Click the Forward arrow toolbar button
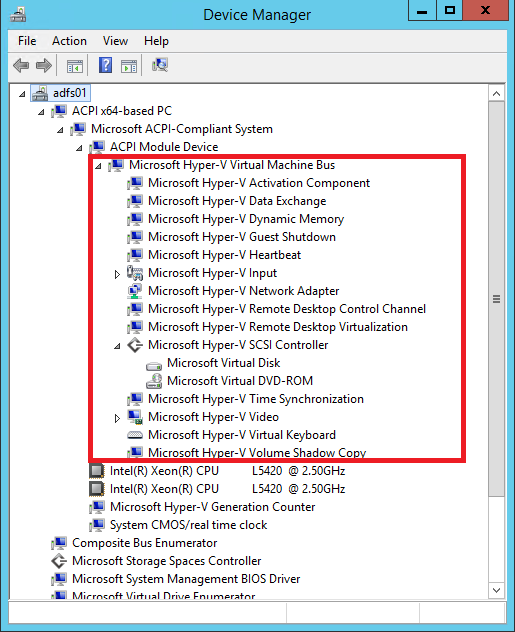Viewport: 515px width, 632px height. click(44, 65)
